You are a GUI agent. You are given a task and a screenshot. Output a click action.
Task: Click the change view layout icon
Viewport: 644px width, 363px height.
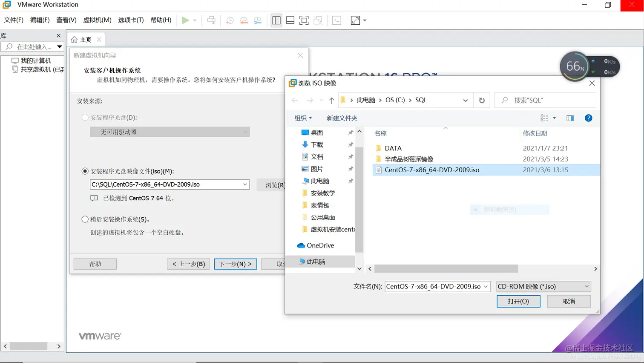pos(544,118)
